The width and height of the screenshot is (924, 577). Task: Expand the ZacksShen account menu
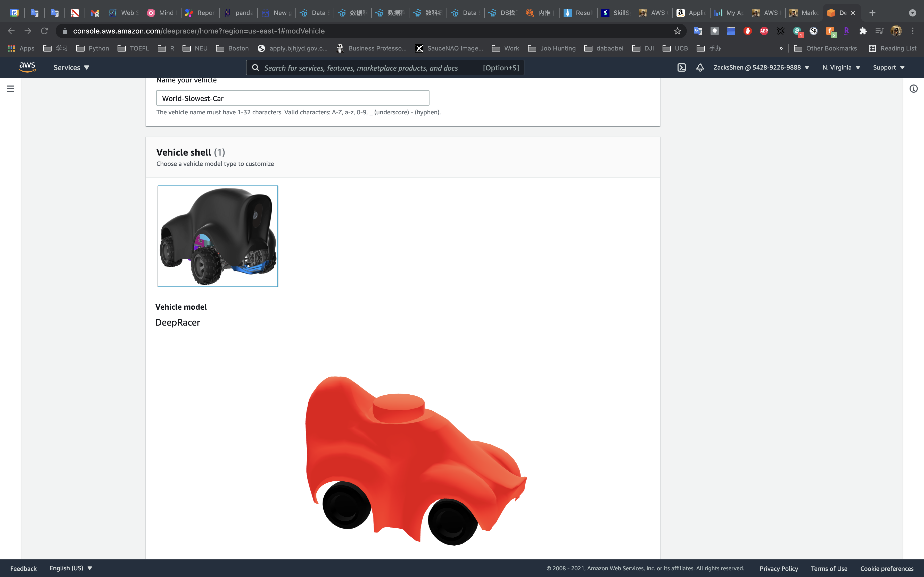(761, 67)
